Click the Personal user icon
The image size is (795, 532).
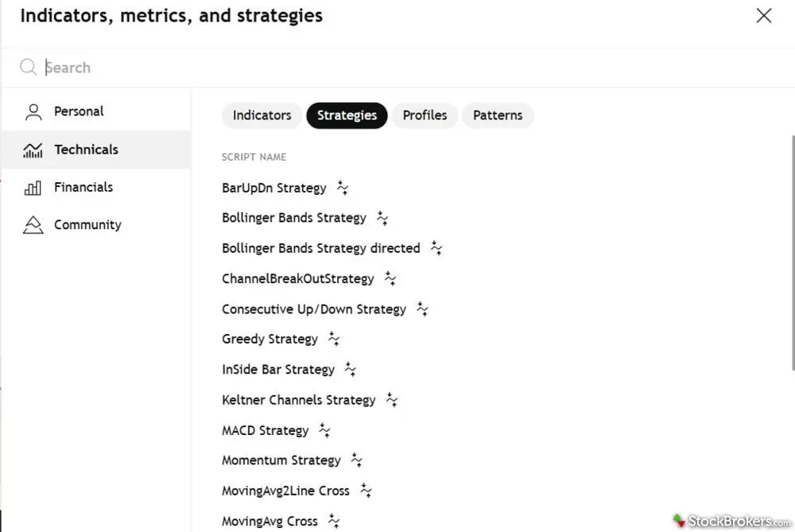pos(33,112)
